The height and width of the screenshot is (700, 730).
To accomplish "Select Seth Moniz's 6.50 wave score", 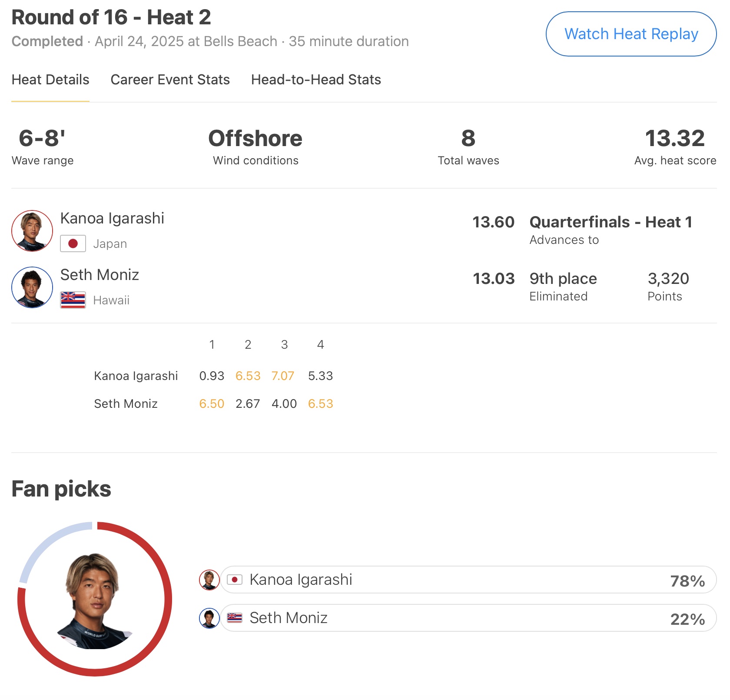I will click(x=212, y=404).
